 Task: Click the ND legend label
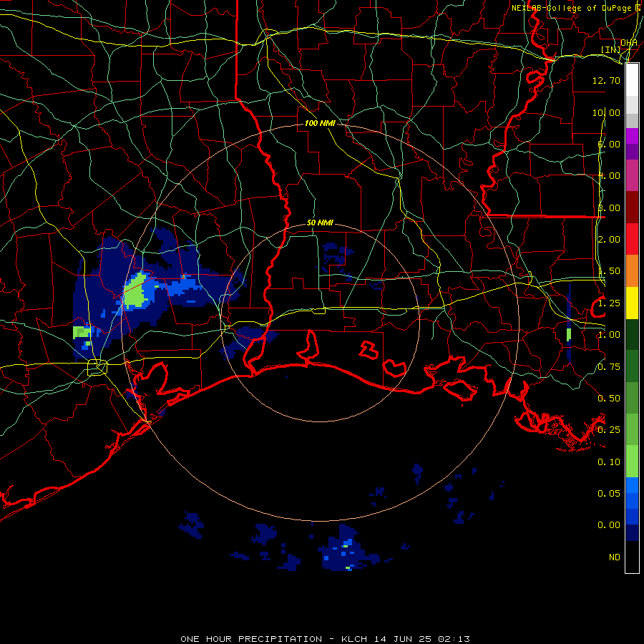(x=615, y=557)
